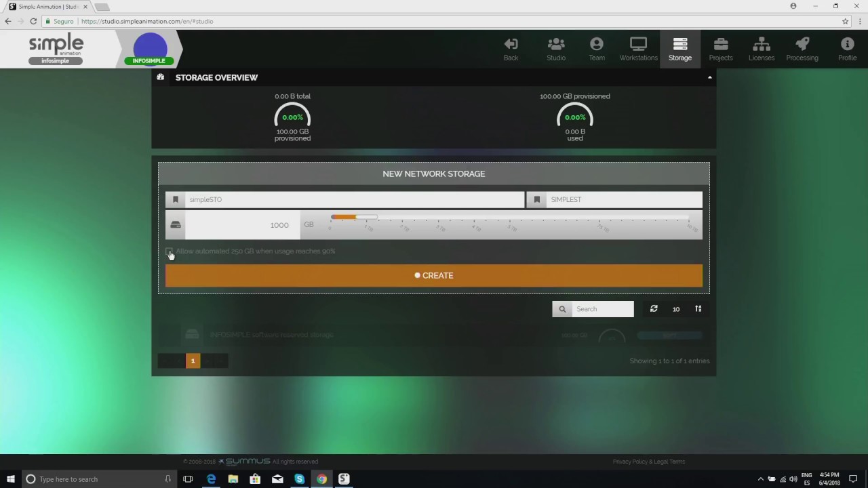Collapse the Storage Overview panel
The height and width of the screenshot is (488, 868).
(709, 77)
